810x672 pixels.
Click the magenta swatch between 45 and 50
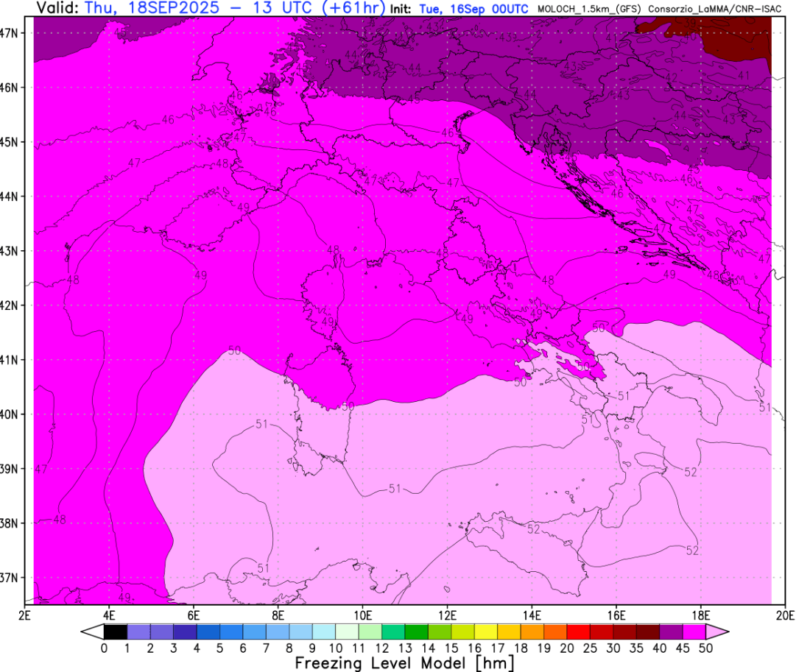[694, 632]
